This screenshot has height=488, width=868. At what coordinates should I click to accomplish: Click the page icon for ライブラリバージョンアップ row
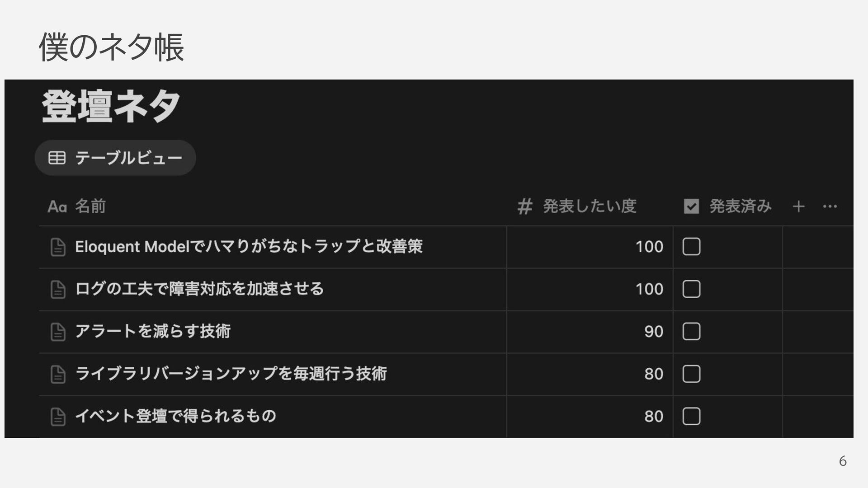58,374
